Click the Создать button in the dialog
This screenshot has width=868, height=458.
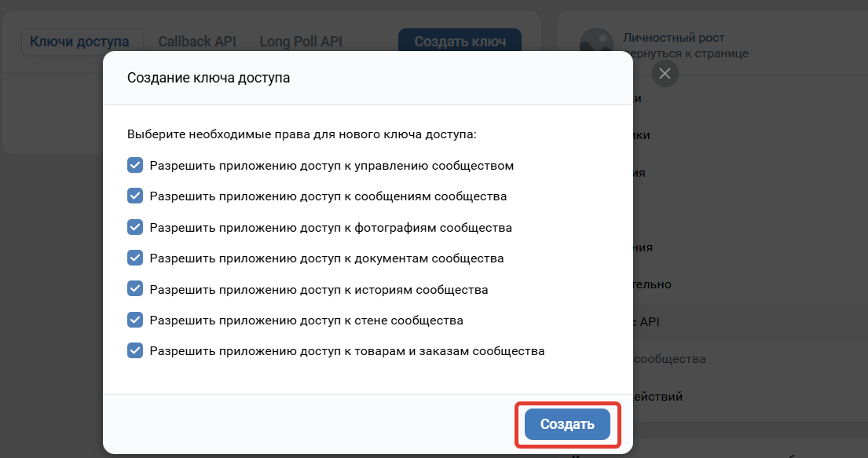tap(567, 424)
